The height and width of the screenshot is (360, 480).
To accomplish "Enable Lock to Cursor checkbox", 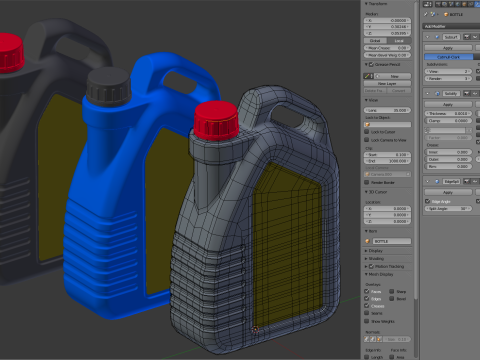I will 367,132.
